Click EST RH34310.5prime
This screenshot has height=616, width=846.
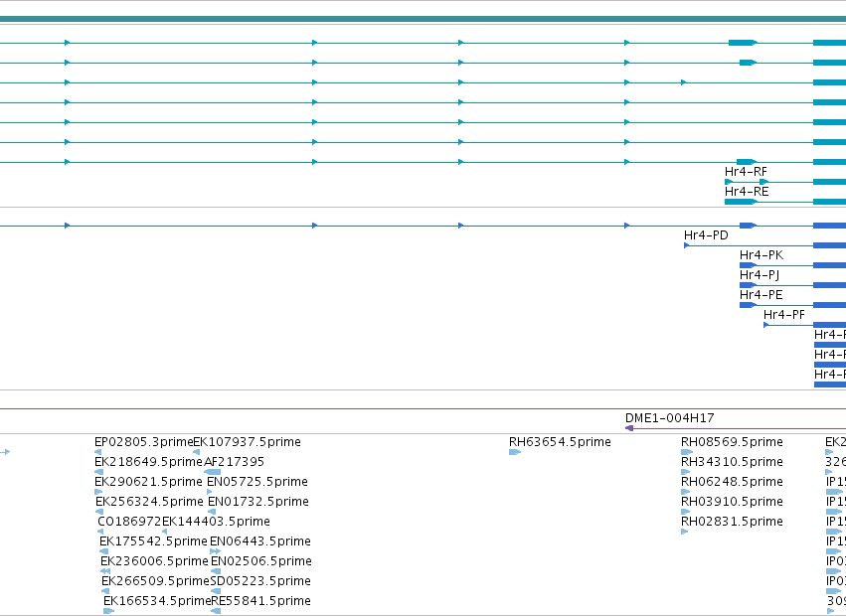click(x=732, y=462)
